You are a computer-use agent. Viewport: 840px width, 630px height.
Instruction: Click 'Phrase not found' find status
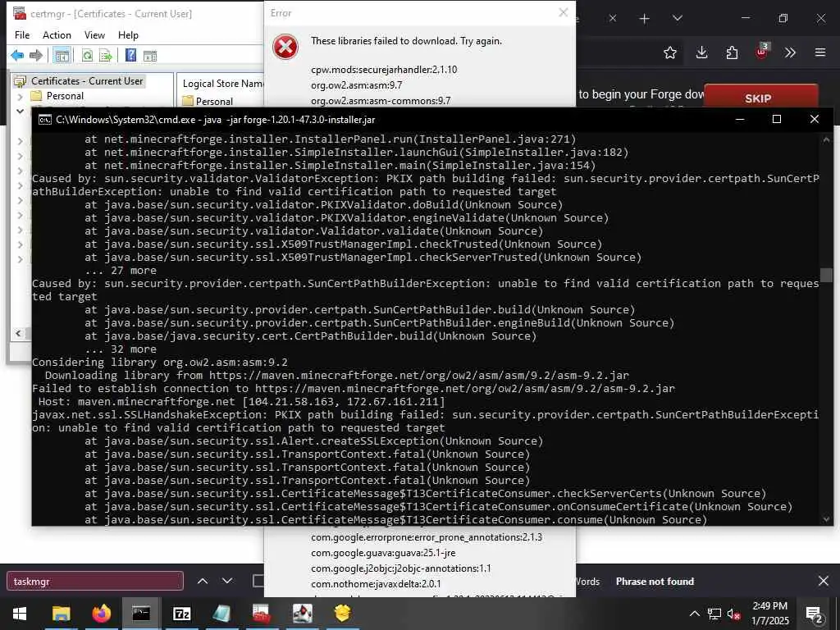655,582
